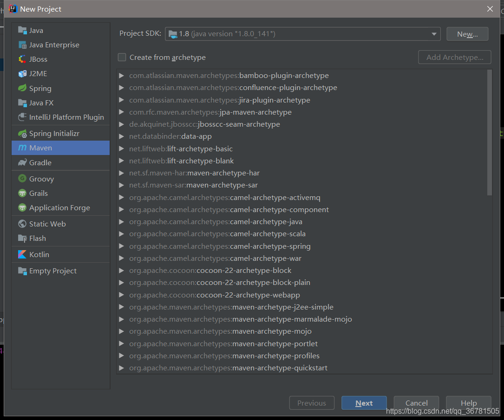Click the Static Web globe icon
Image resolution: width=504 pixels, height=420 pixels.
22,224
